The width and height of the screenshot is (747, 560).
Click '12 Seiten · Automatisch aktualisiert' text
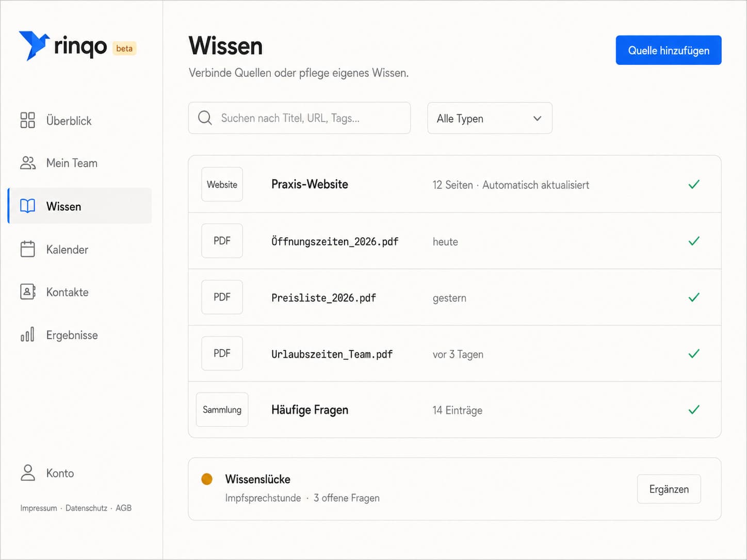(x=511, y=185)
